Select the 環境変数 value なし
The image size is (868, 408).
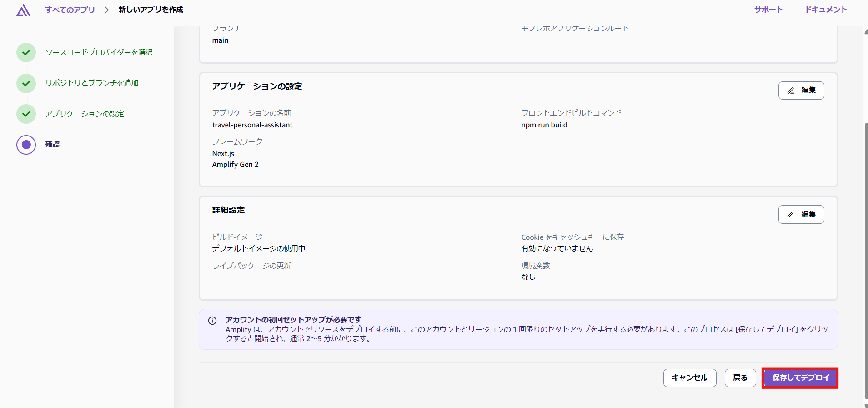click(x=528, y=277)
